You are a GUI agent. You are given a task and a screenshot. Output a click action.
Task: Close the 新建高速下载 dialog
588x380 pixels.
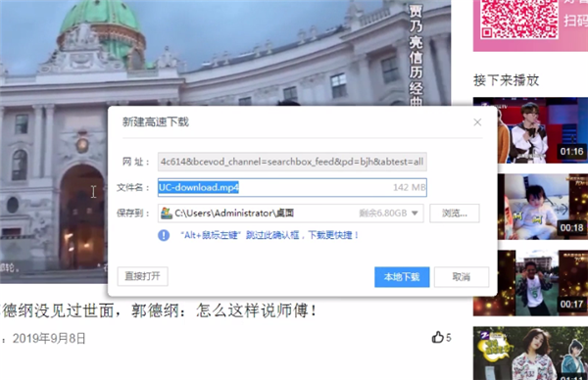point(477,122)
